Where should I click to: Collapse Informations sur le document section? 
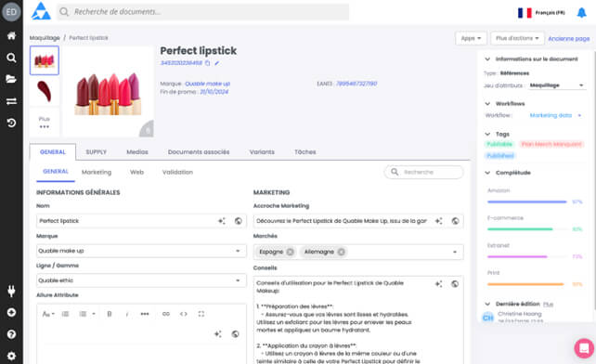487,58
